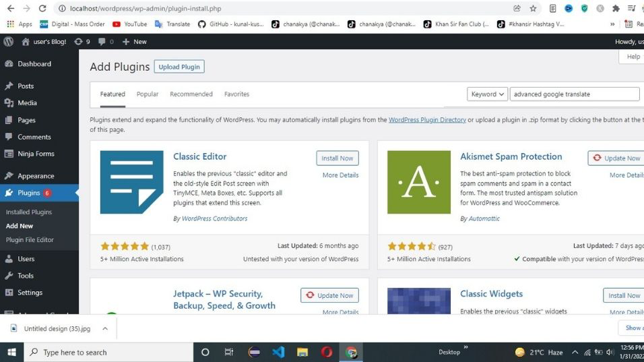This screenshot has height=362, width=644.
Task: Open Untitled design (35).jpg download
Action: [57, 329]
